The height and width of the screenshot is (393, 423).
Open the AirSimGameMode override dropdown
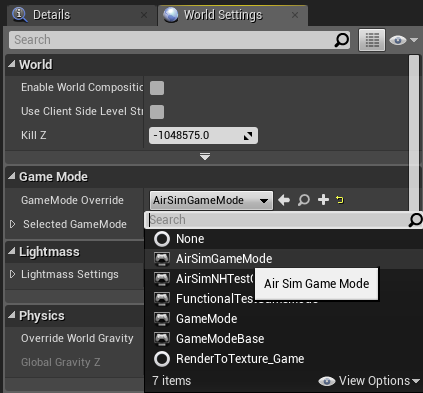(x=211, y=200)
